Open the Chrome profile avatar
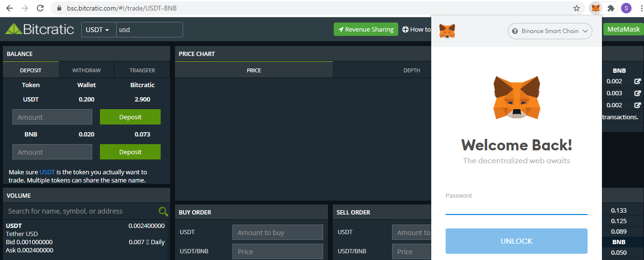 tap(626, 8)
